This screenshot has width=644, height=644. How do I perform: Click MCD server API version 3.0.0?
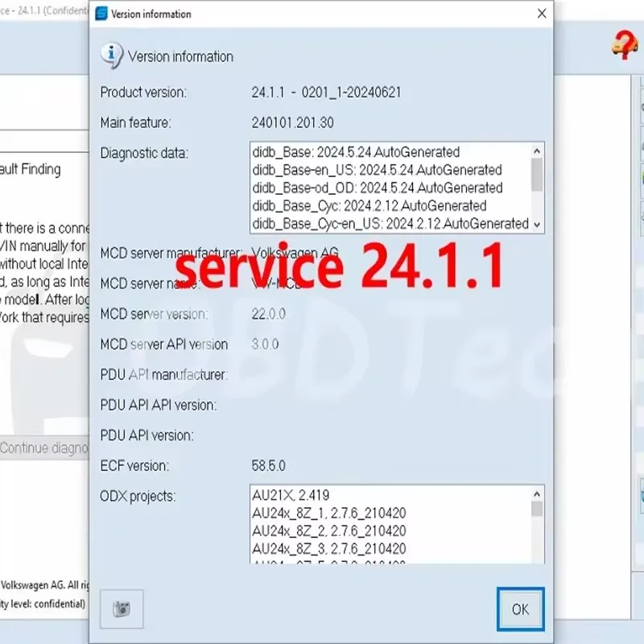pyautogui.click(x=265, y=345)
